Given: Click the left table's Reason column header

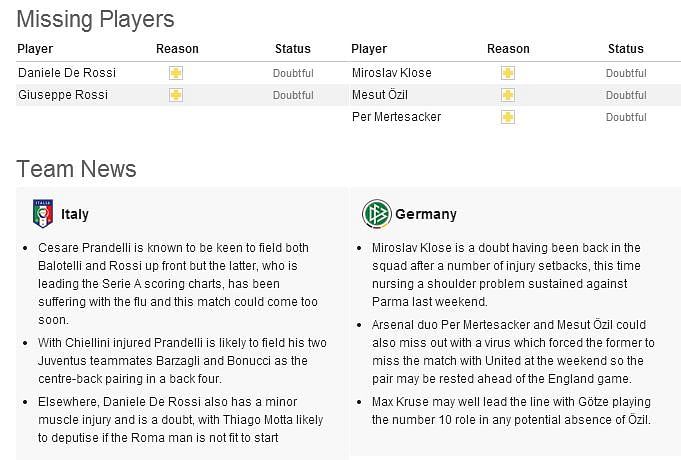Looking at the screenshot, I should 177,49.
